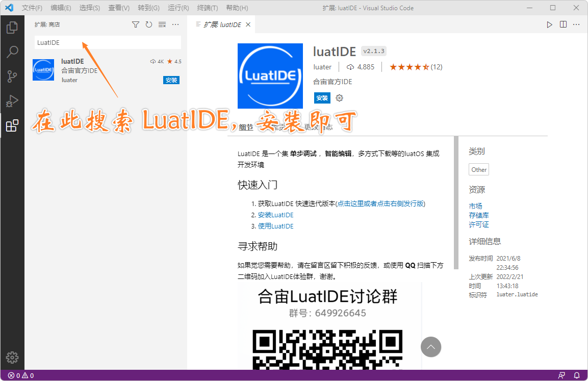Open the 转到(G) menu
Viewport: 588px width, 381px height.
pyautogui.click(x=148, y=8)
